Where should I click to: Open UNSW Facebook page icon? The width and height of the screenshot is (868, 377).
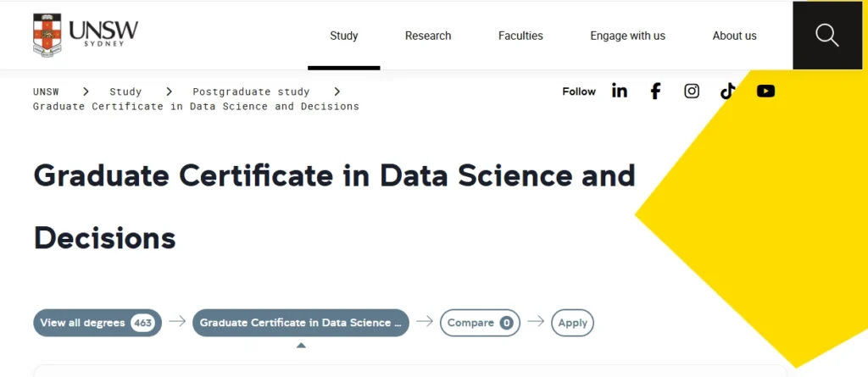655,91
